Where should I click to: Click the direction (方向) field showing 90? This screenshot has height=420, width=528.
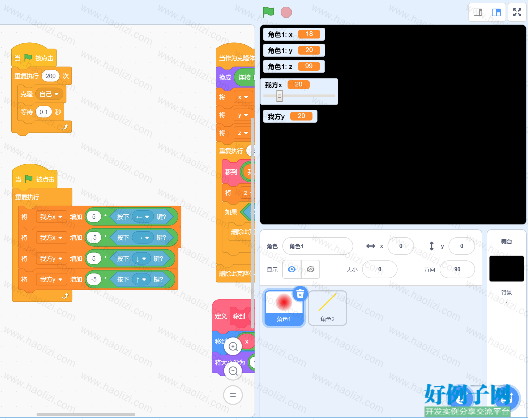pos(457,269)
